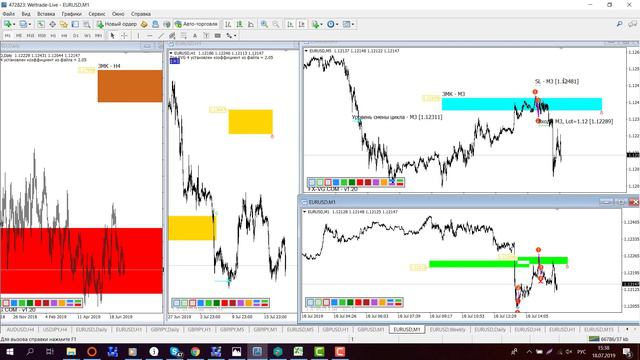Click purple square in EURUSD,M1 chart panel
The height and width of the screenshot is (360, 640).
point(374,302)
